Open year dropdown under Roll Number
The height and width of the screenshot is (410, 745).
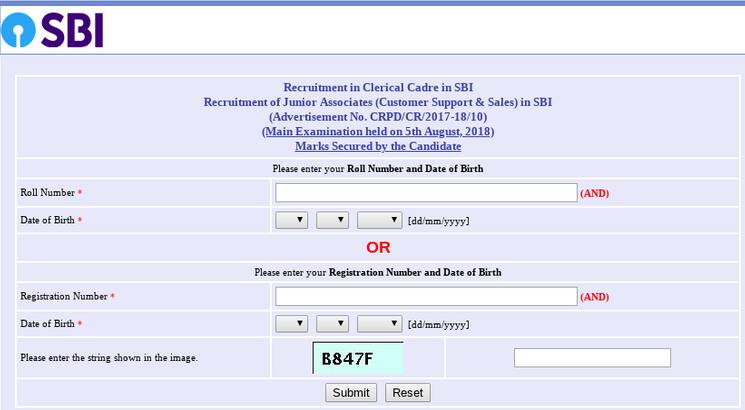coord(379,220)
